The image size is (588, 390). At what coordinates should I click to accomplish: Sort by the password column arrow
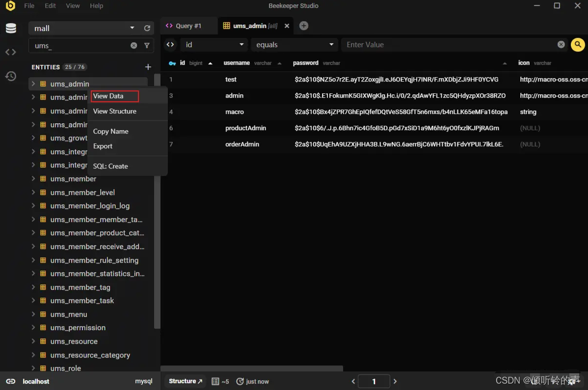(505, 63)
